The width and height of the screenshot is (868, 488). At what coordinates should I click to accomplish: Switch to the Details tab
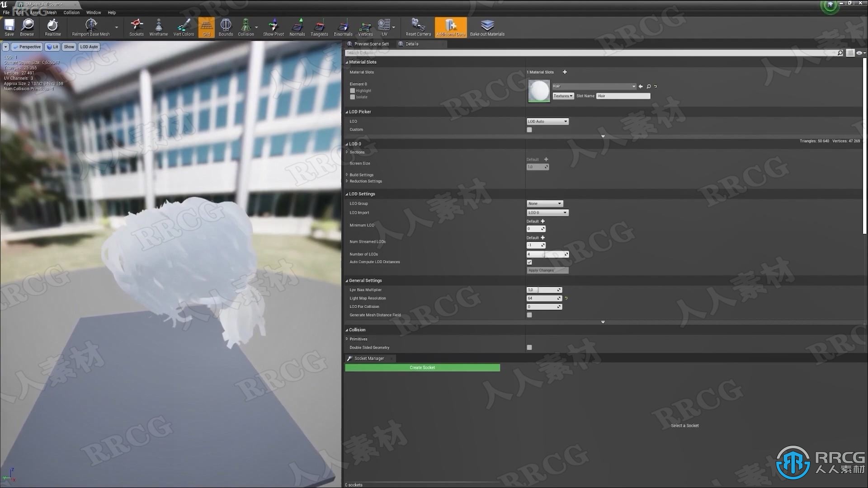[x=412, y=43]
